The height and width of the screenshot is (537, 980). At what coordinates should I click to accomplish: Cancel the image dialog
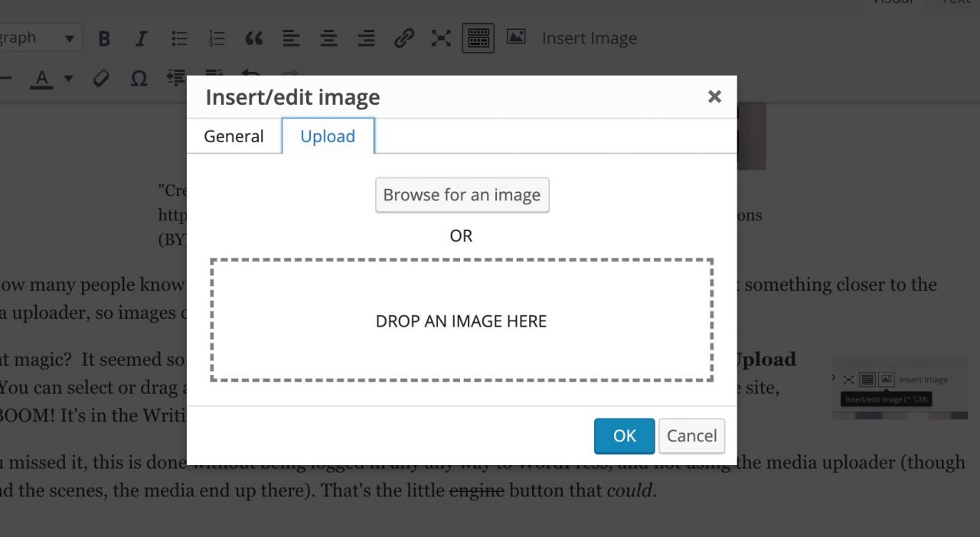coord(691,435)
